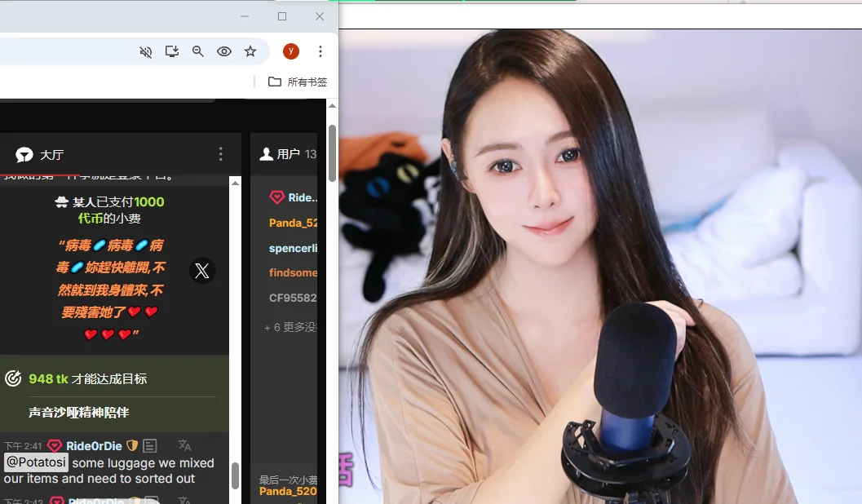The width and height of the screenshot is (862, 504).
Task: Open the 所有书签 bookmarks folder
Action: tap(298, 82)
